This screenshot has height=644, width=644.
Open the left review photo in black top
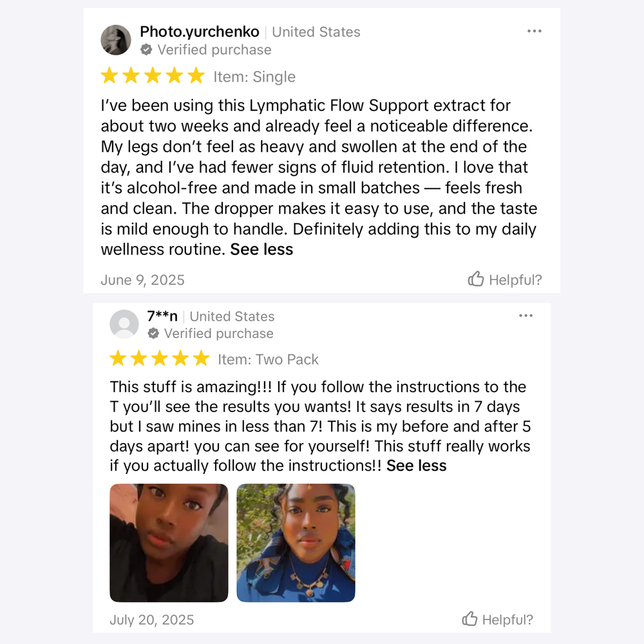pos(169,543)
